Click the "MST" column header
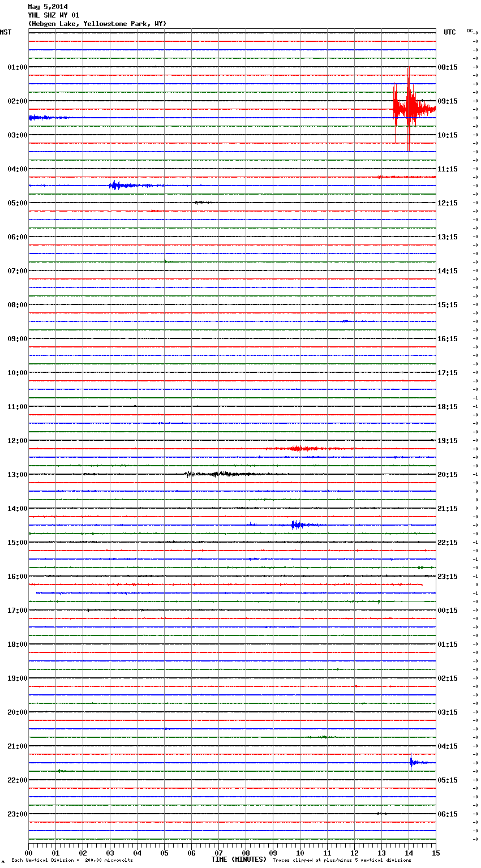The image size is (481, 868). tap(6, 32)
